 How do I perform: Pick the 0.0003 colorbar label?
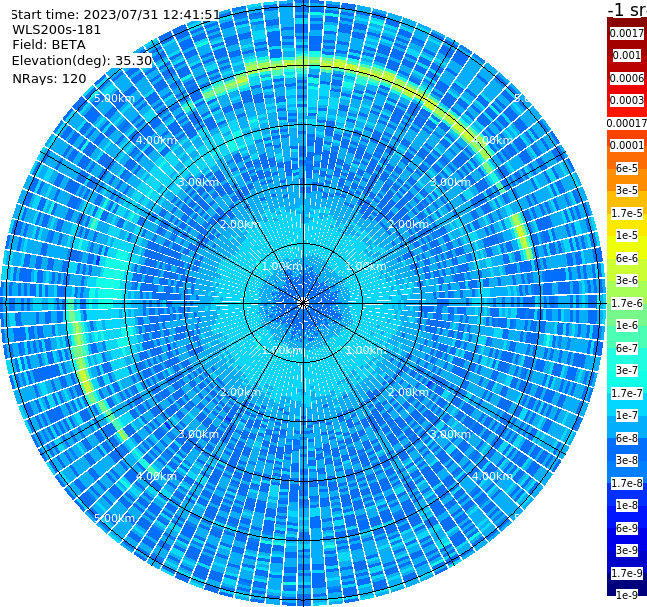627,100
